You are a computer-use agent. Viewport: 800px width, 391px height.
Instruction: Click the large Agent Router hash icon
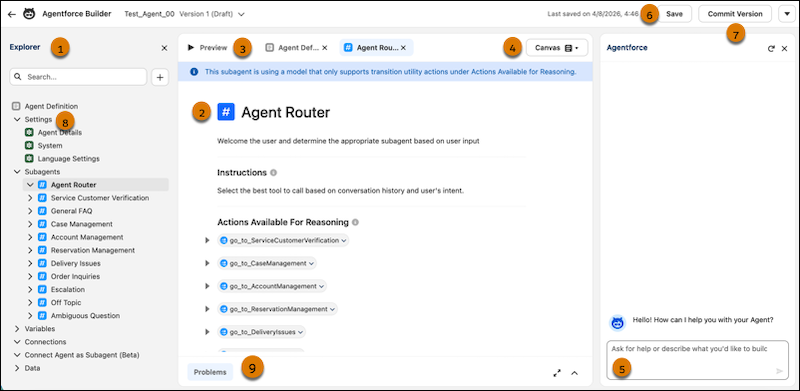(226, 112)
